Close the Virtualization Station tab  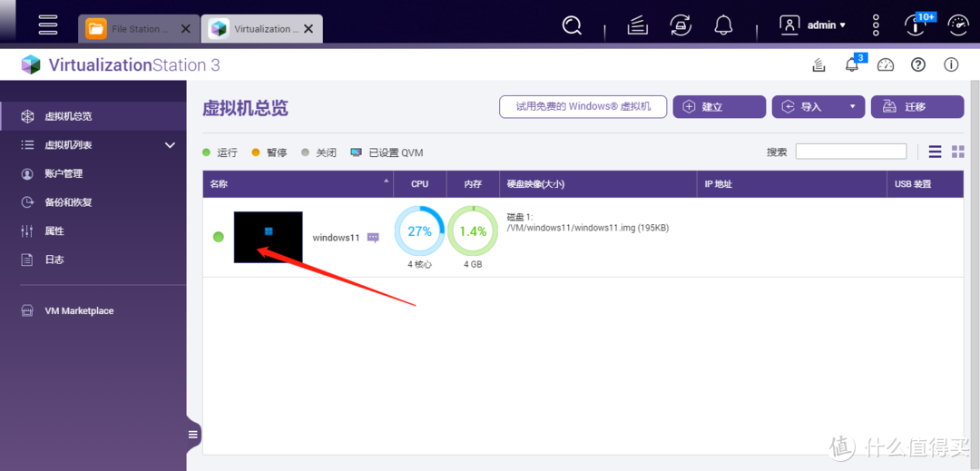[x=309, y=29]
